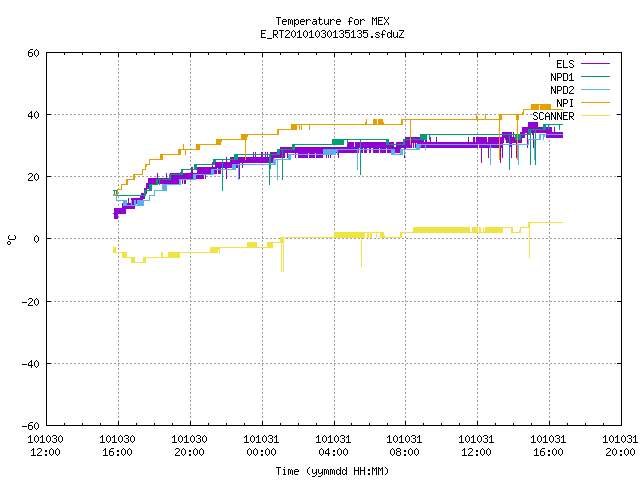Click the SCANNER legend label

[x=553, y=116]
